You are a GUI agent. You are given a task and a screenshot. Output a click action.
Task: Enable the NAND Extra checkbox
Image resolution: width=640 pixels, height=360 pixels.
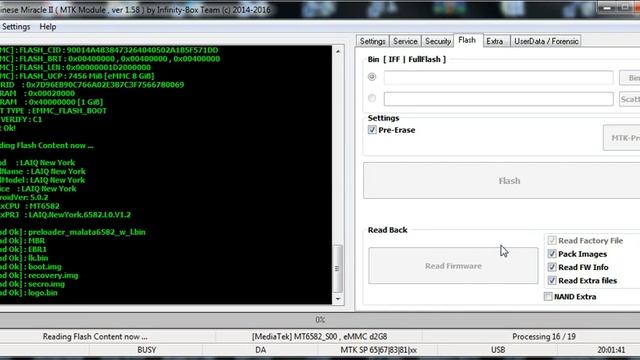[548, 296]
